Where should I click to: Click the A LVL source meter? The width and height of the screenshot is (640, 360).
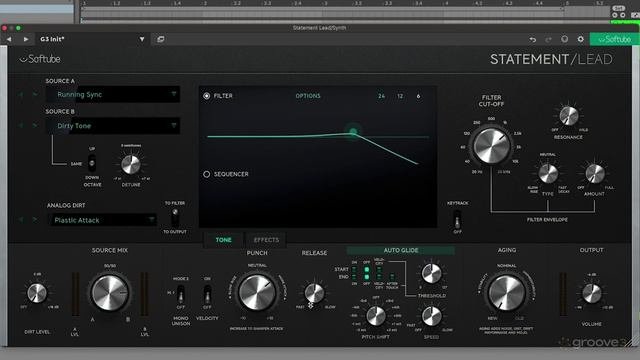point(76,294)
